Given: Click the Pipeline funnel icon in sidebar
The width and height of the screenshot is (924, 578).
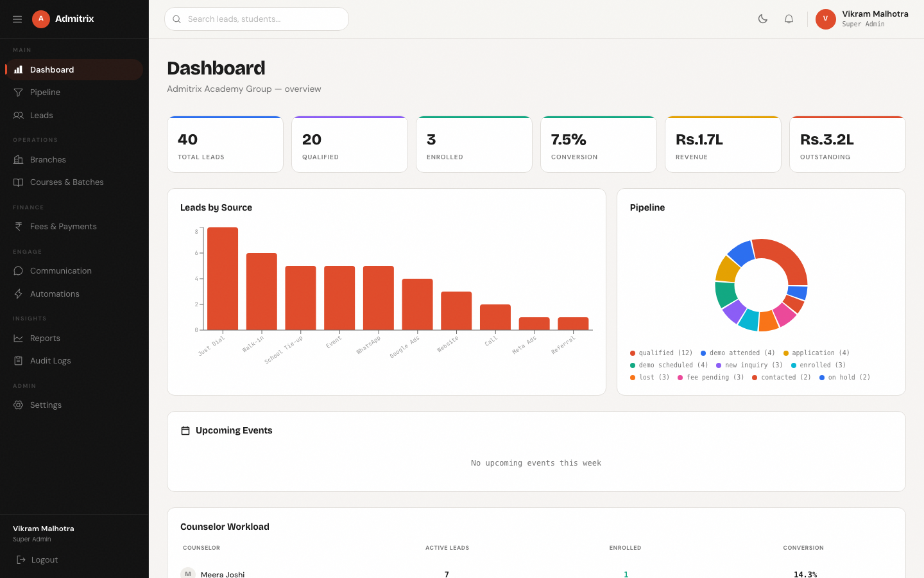Looking at the screenshot, I should [19, 92].
